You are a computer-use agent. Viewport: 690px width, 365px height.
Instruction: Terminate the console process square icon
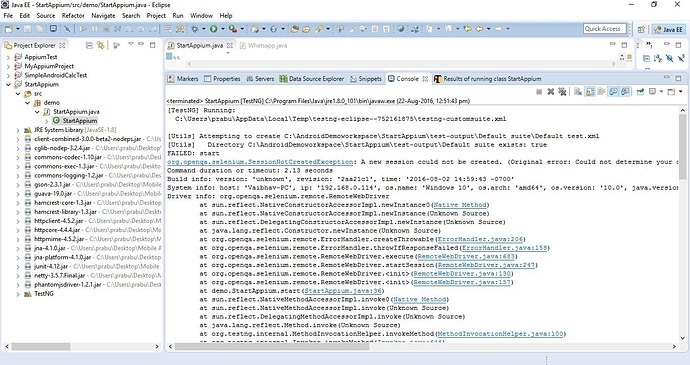539,92
